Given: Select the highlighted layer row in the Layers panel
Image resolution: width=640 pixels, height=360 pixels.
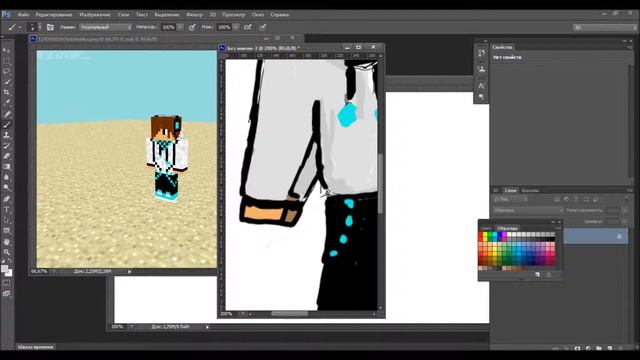Looking at the screenshot, I should tap(595, 236).
